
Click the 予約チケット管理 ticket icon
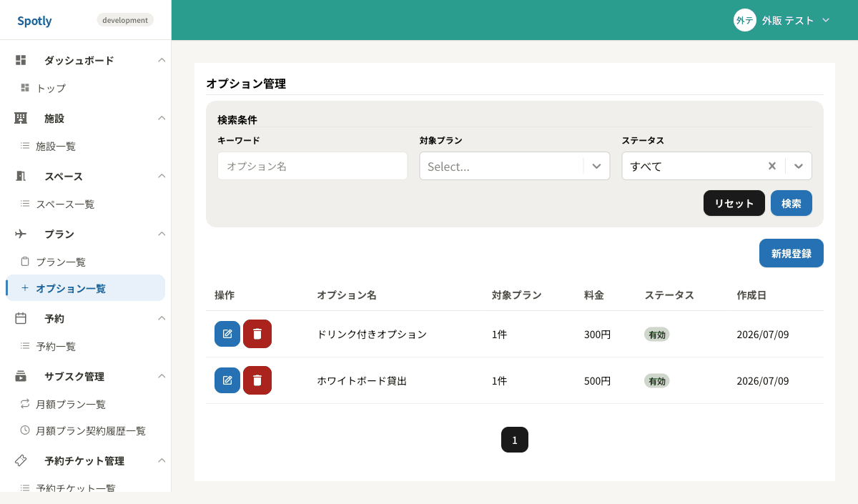click(21, 460)
